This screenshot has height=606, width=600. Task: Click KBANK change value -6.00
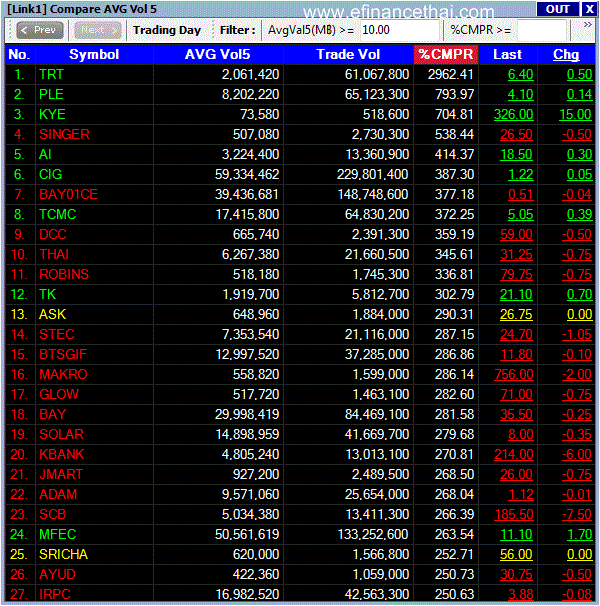click(577, 454)
